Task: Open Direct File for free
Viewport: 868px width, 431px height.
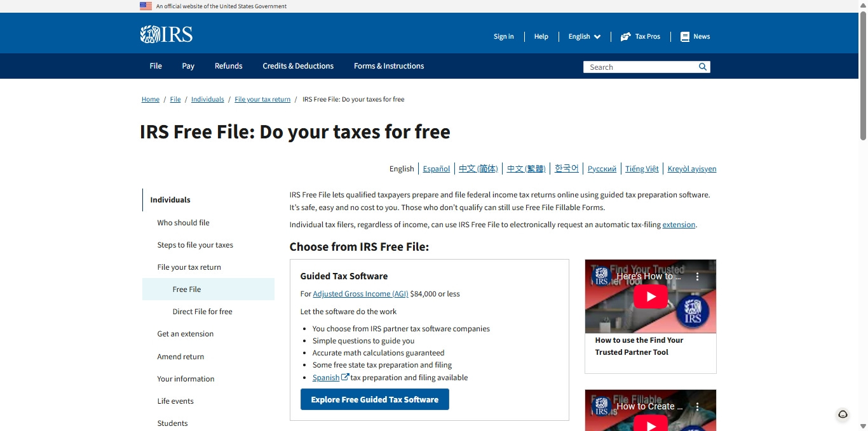Action: 203,312
